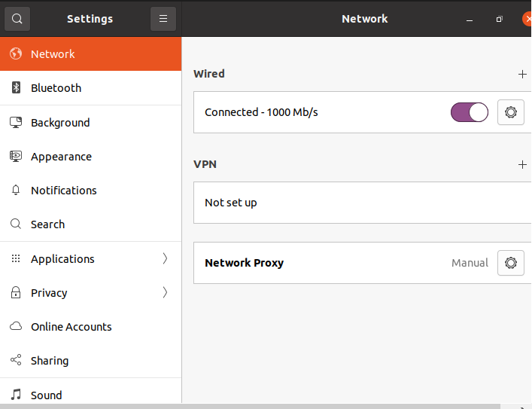Open the Settings hamburger menu
Screen dimensions: 532x409
click(x=163, y=19)
